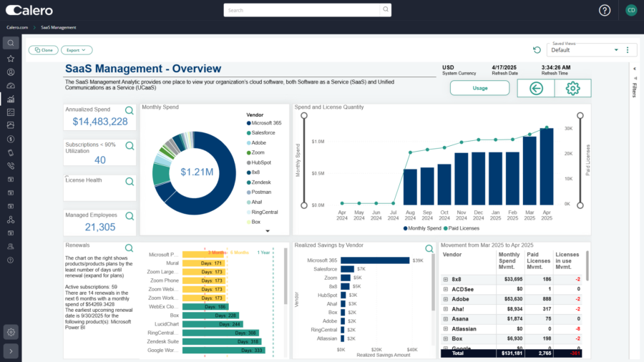
Task: Click the analytics chart icon in sidebar
Action: pos(11,99)
